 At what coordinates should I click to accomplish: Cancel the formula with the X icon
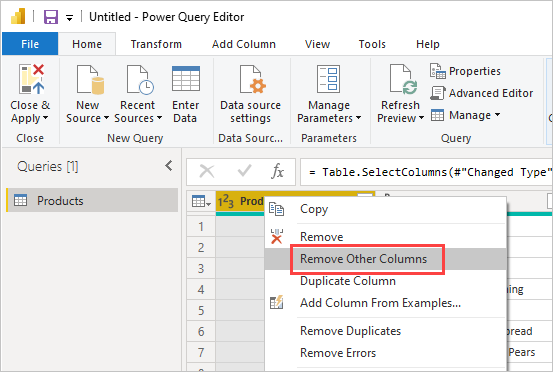pyautogui.click(x=207, y=172)
